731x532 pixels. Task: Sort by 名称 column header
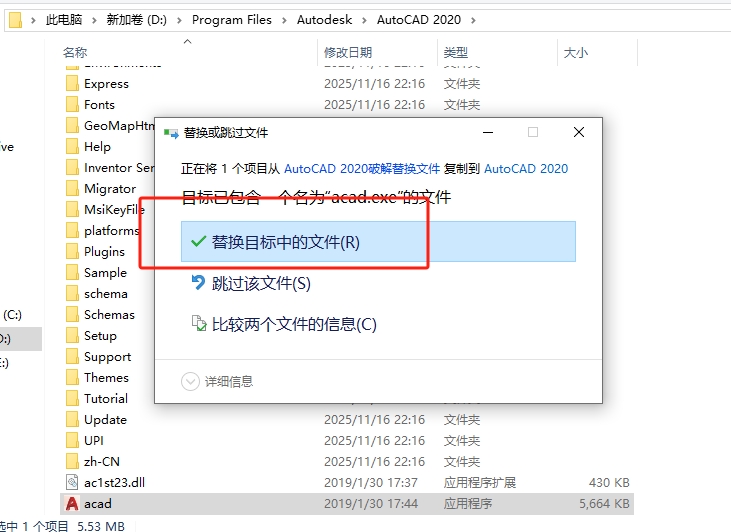click(x=75, y=53)
